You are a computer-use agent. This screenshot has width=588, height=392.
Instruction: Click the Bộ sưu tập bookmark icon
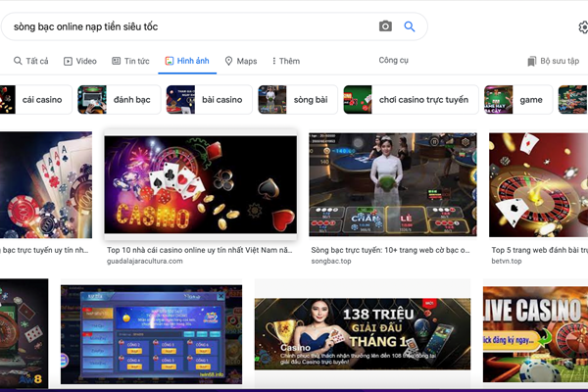[x=532, y=61]
